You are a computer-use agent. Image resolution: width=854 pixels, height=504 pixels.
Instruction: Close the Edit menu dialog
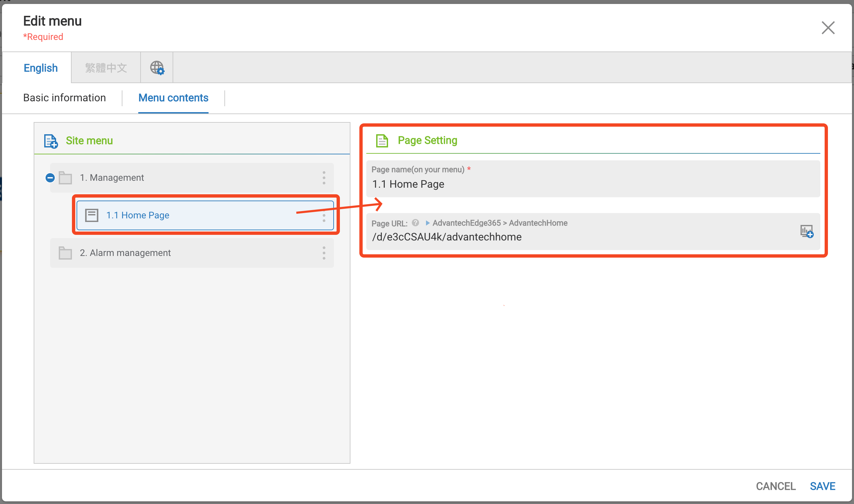click(x=828, y=28)
